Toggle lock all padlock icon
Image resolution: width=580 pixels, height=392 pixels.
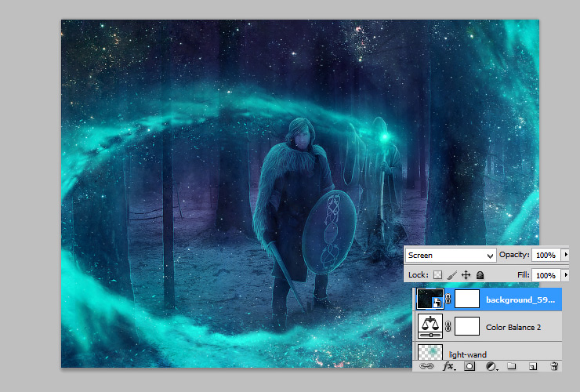[480, 275]
